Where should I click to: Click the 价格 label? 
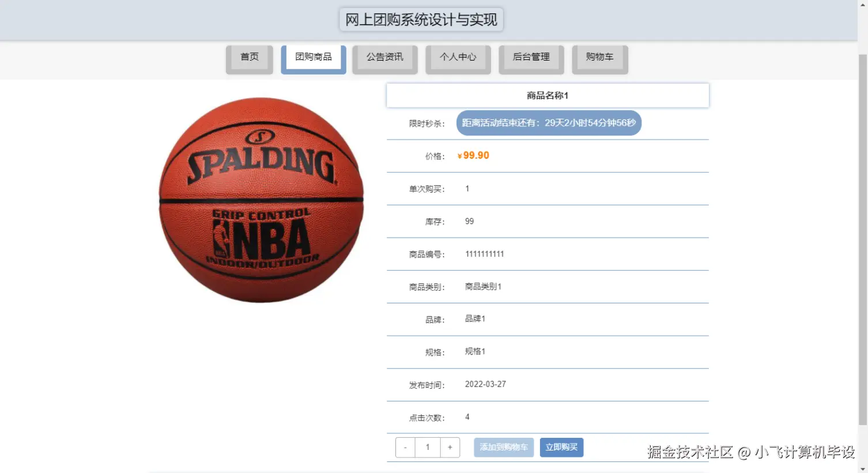tap(435, 156)
